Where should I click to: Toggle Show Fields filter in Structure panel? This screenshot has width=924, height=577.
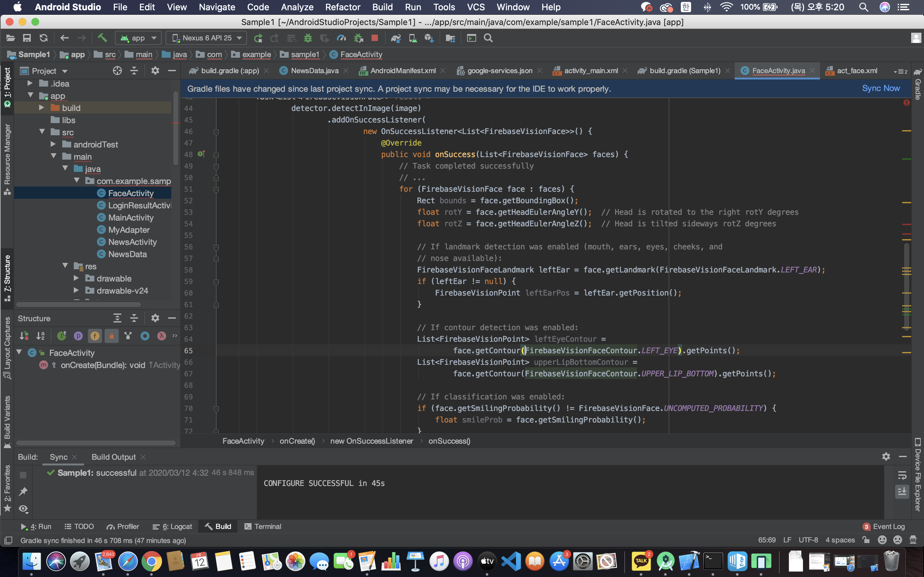(95, 336)
